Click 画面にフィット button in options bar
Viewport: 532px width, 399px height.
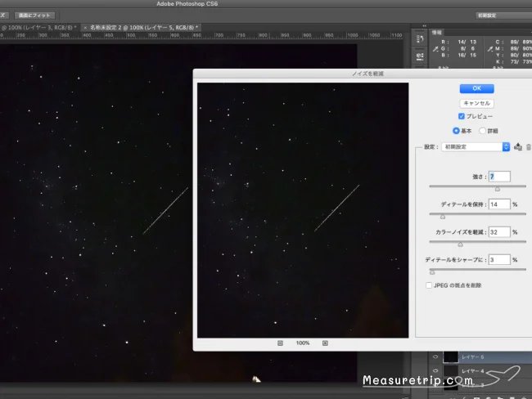pyautogui.click(x=34, y=16)
